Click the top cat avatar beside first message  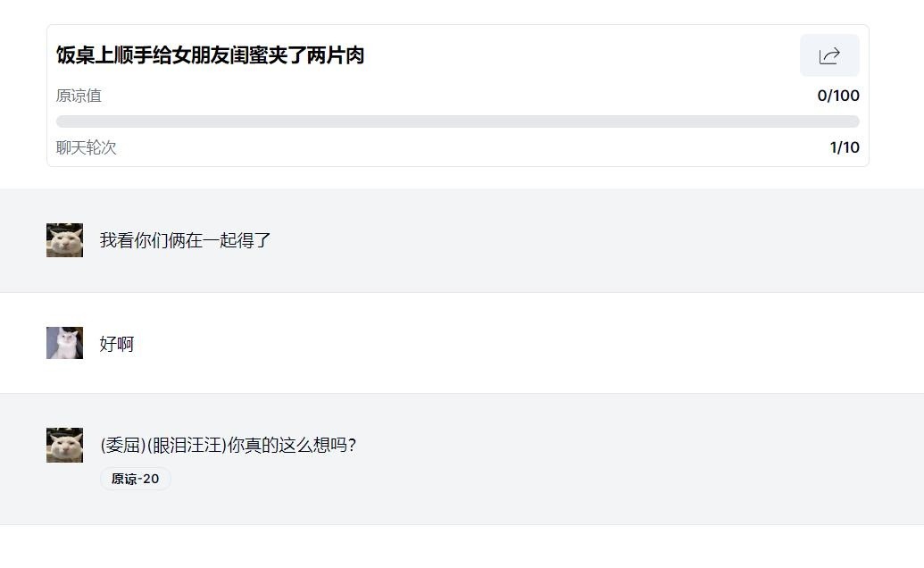64,240
